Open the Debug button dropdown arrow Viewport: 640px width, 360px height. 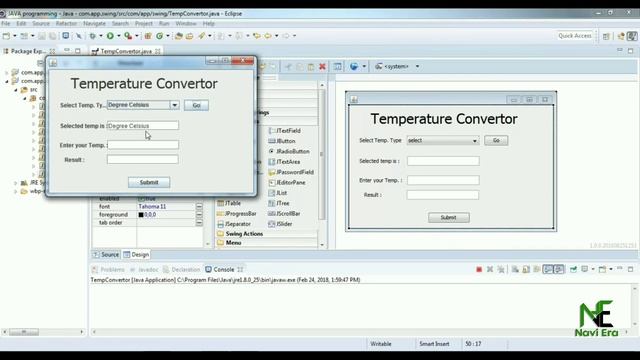click(101, 36)
